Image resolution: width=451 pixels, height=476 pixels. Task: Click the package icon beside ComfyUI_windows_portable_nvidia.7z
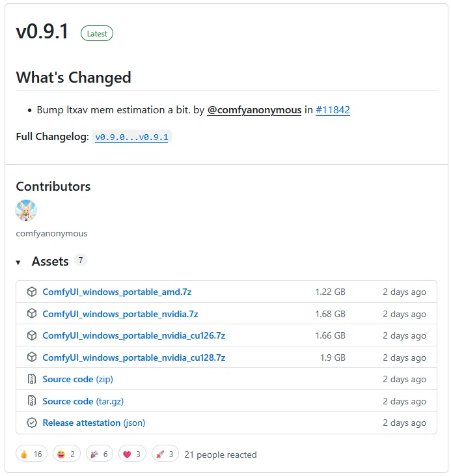(x=32, y=314)
